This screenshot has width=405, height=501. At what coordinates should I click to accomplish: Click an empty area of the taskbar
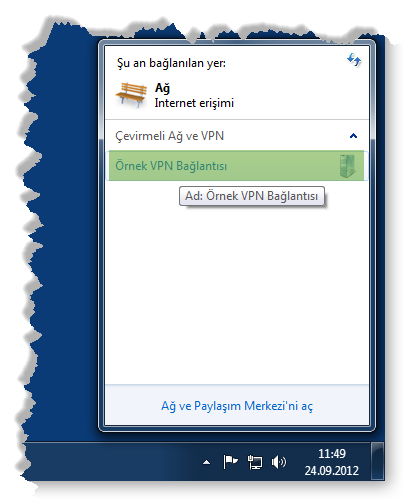point(113,462)
